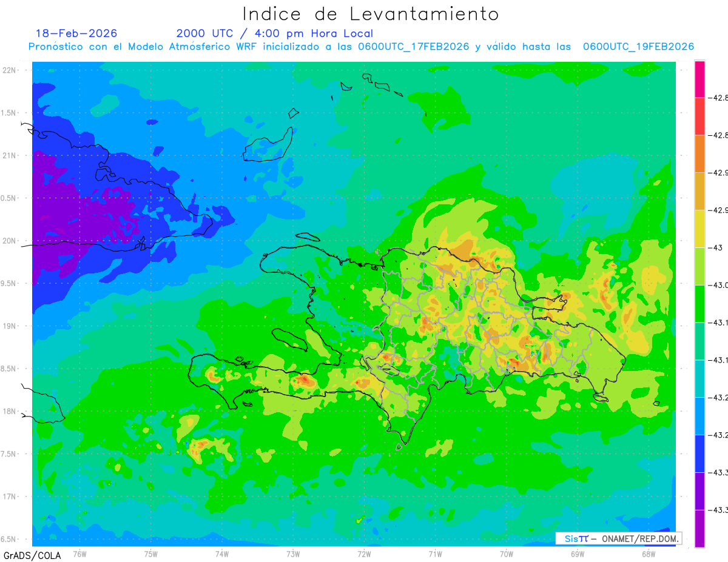Pick the dark blue colorbar swatch
The width and height of the screenshot is (728, 562).
(x=699, y=454)
